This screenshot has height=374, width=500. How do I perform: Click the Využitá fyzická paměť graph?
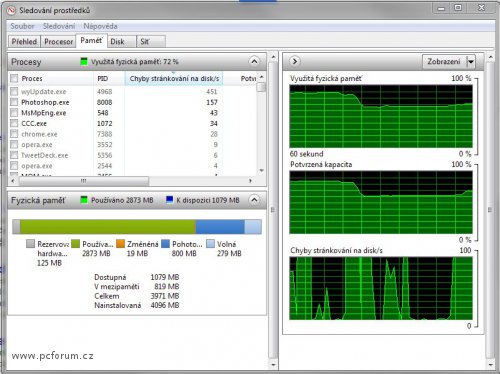coord(381,116)
